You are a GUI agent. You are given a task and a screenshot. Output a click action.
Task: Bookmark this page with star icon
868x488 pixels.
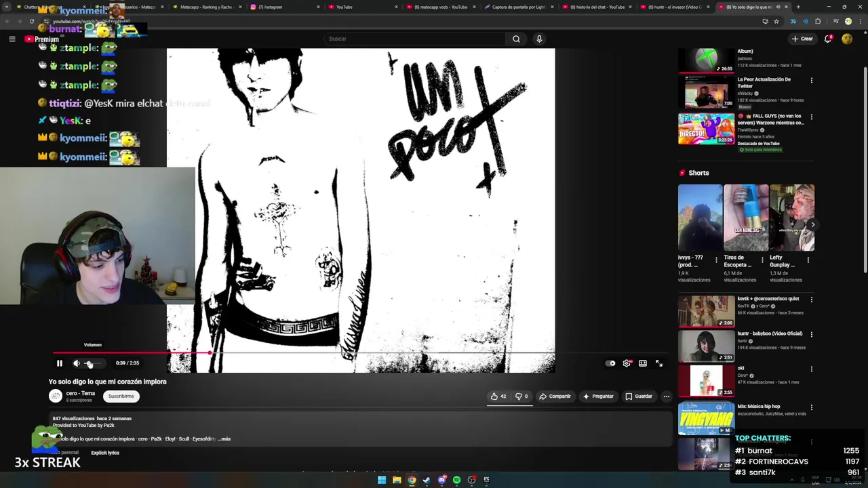776,21
